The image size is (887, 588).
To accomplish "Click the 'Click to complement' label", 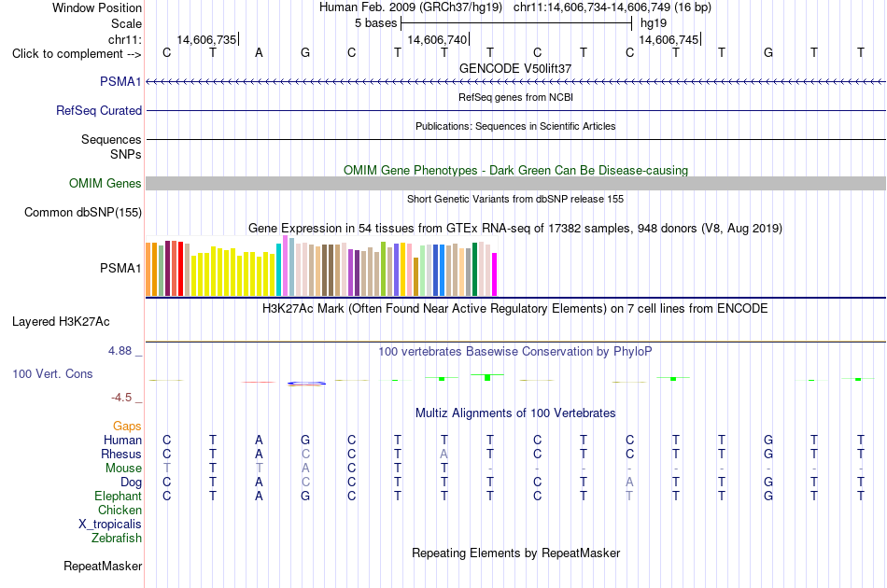I will click(x=77, y=54).
